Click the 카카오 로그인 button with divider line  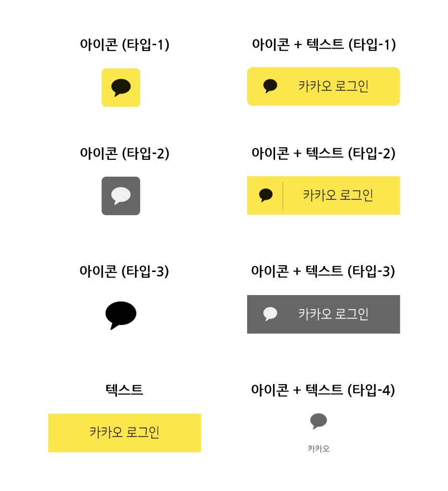coord(323,195)
